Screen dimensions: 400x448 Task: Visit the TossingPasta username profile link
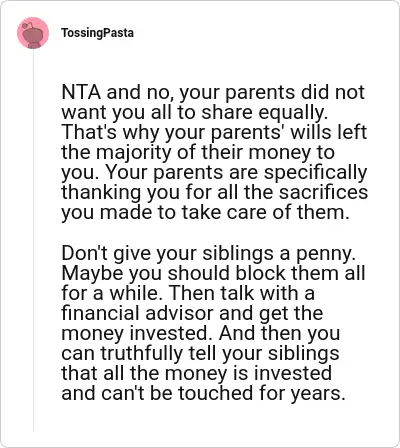(x=97, y=33)
